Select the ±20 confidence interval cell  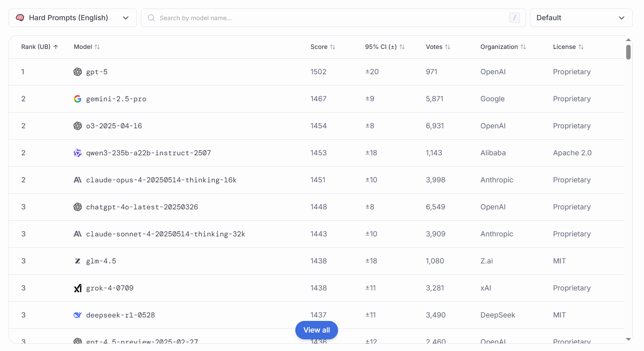click(372, 72)
